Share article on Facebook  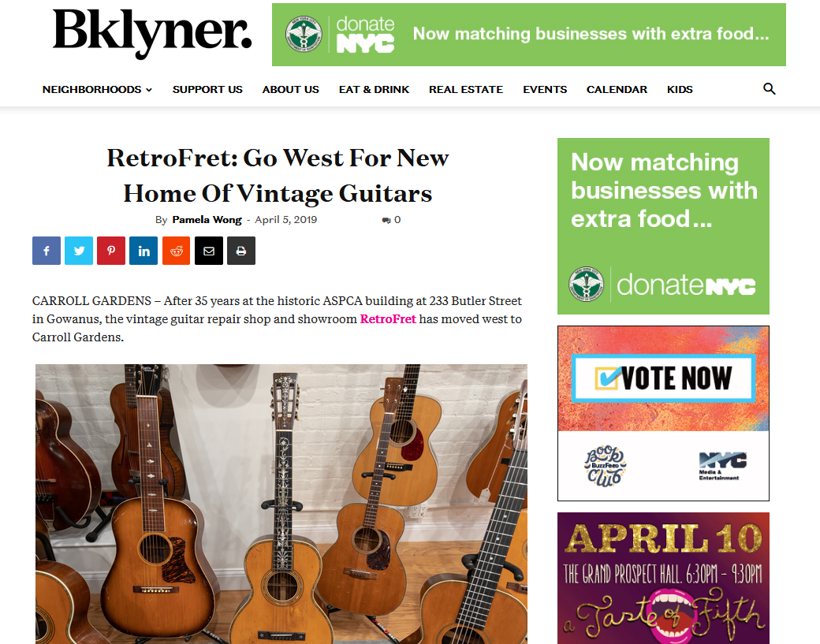pos(47,251)
